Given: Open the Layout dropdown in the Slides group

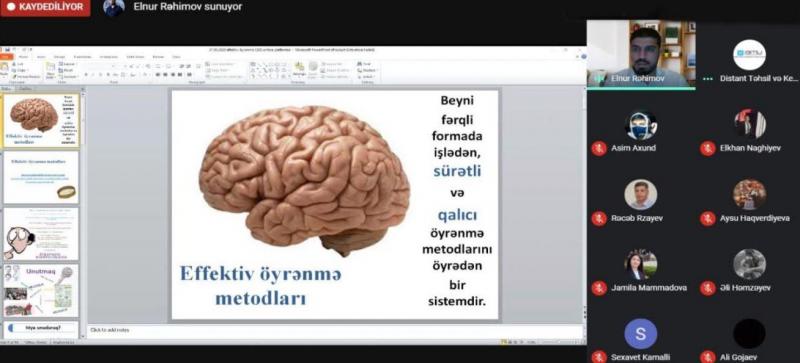Looking at the screenshot, I should point(68,64).
